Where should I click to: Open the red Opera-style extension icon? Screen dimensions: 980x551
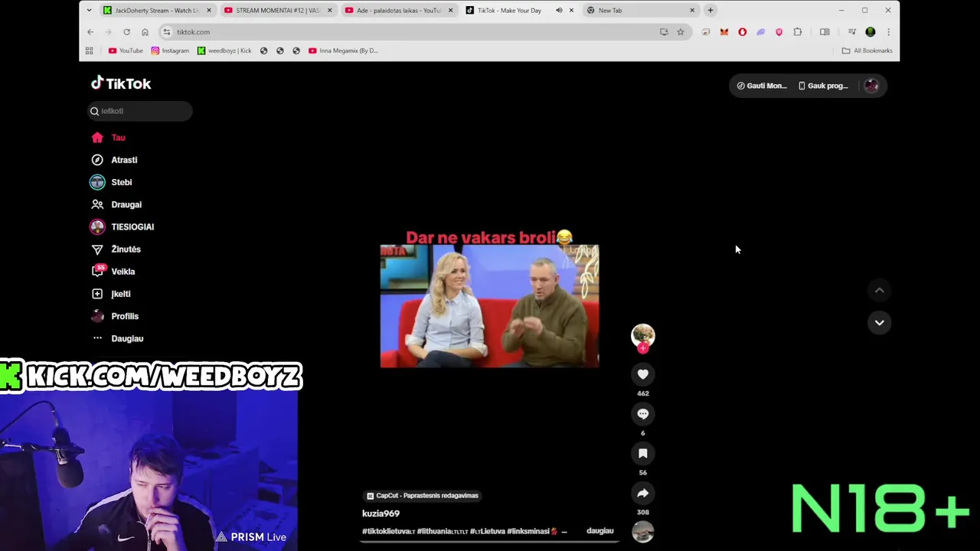[x=742, y=32]
